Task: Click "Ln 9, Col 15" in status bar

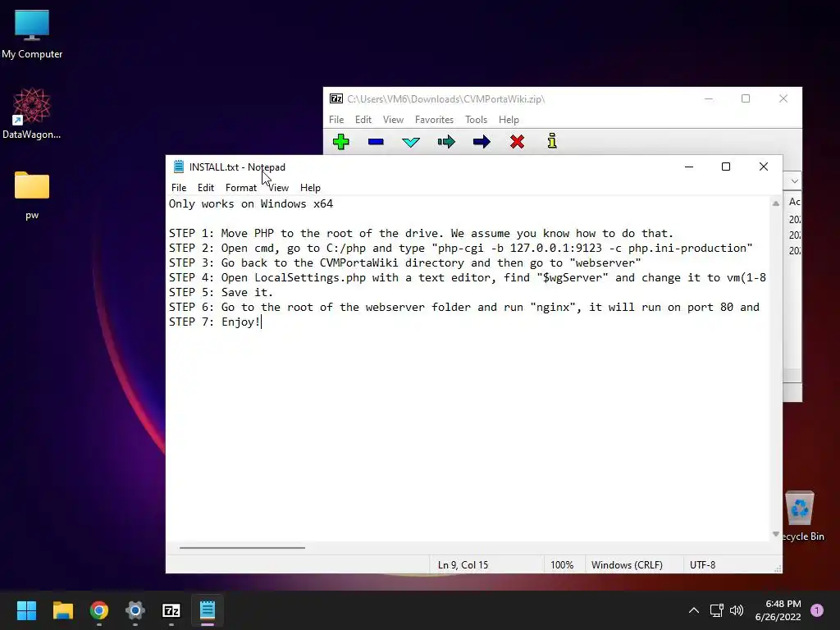Action: pyautogui.click(x=463, y=564)
